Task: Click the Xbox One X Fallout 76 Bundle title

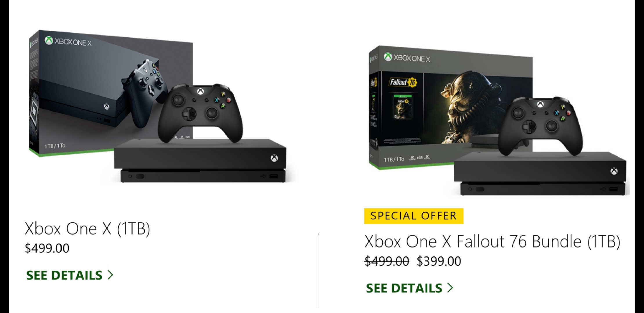Action: pos(492,241)
